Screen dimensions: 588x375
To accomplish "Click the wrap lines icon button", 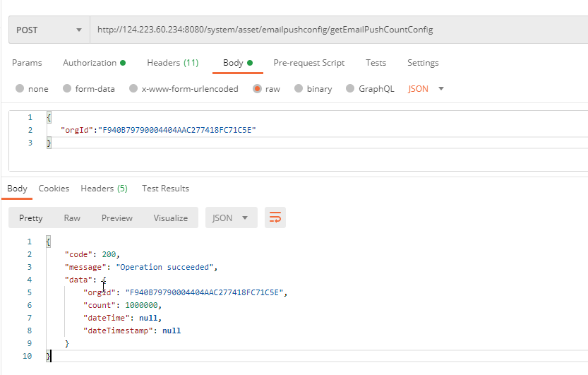I will pos(275,218).
